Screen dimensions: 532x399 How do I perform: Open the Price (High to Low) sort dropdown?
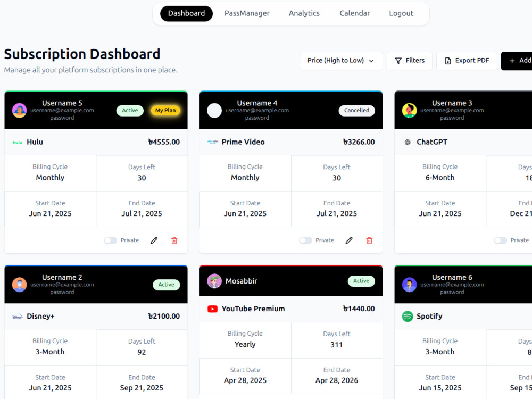pos(341,61)
